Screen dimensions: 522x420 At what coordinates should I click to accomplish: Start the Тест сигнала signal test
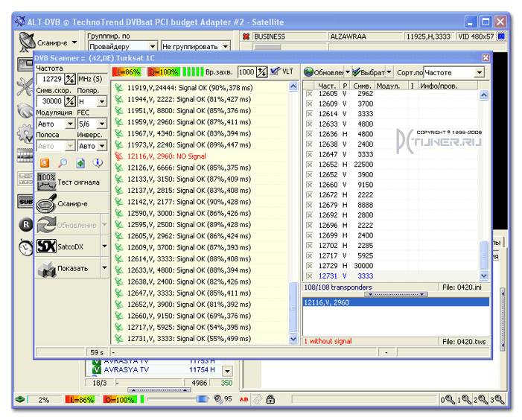tap(72, 182)
